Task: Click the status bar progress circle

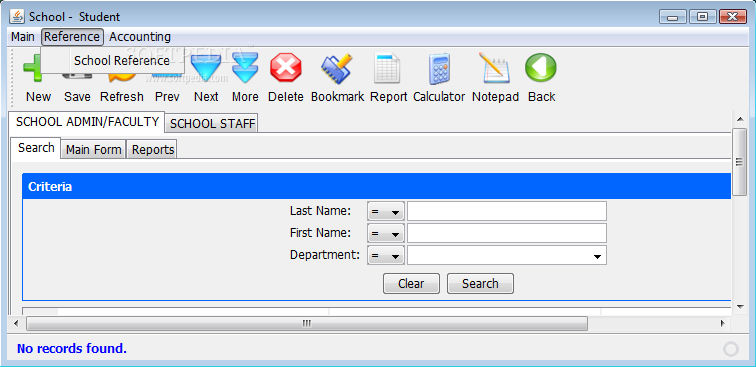Action: click(x=731, y=349)
